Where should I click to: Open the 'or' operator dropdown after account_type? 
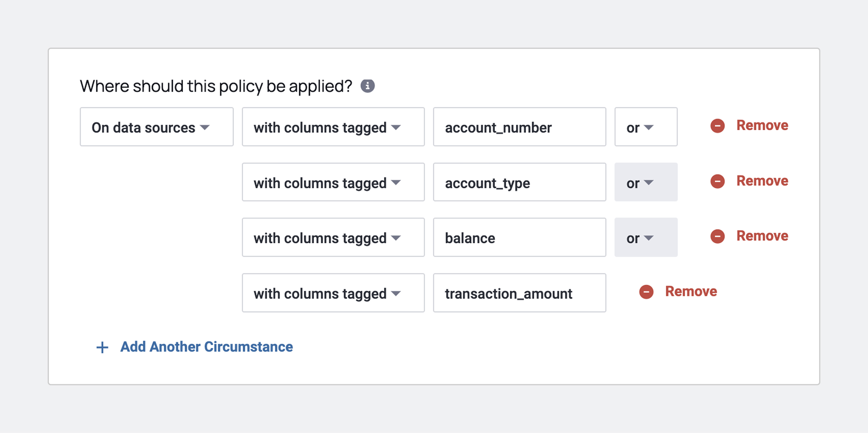coord(646,182)
